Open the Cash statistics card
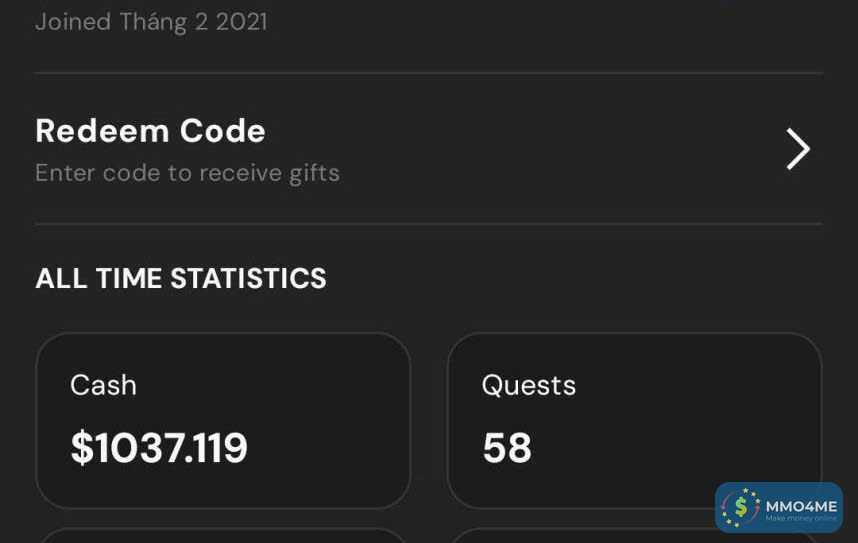 222,420
